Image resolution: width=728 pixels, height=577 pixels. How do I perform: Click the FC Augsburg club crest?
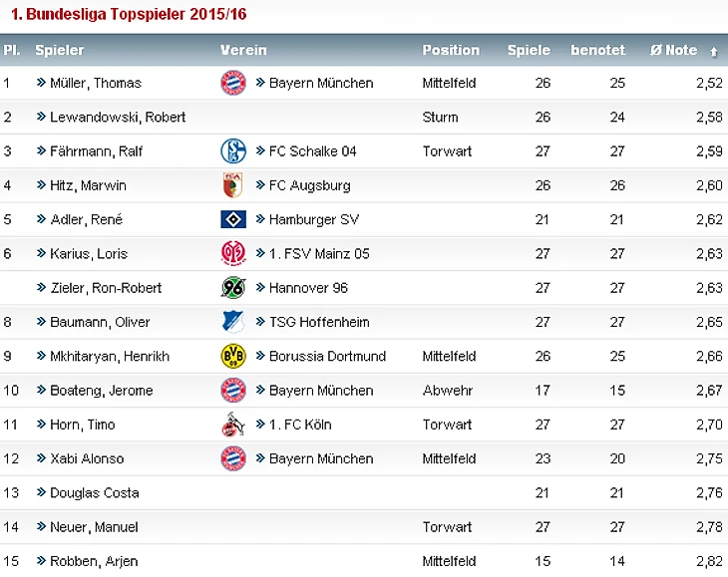click(233, 185)
